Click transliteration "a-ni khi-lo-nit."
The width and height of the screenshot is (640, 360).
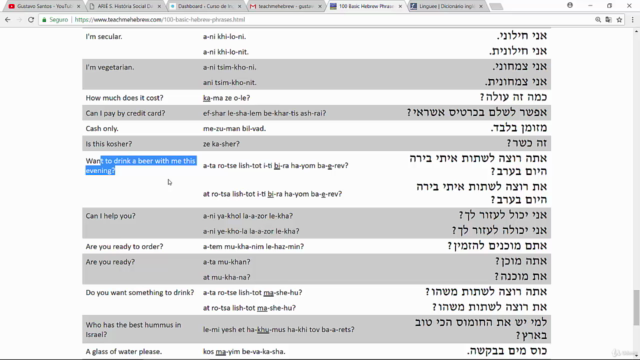pyautogui.click(x=226, y=52)
